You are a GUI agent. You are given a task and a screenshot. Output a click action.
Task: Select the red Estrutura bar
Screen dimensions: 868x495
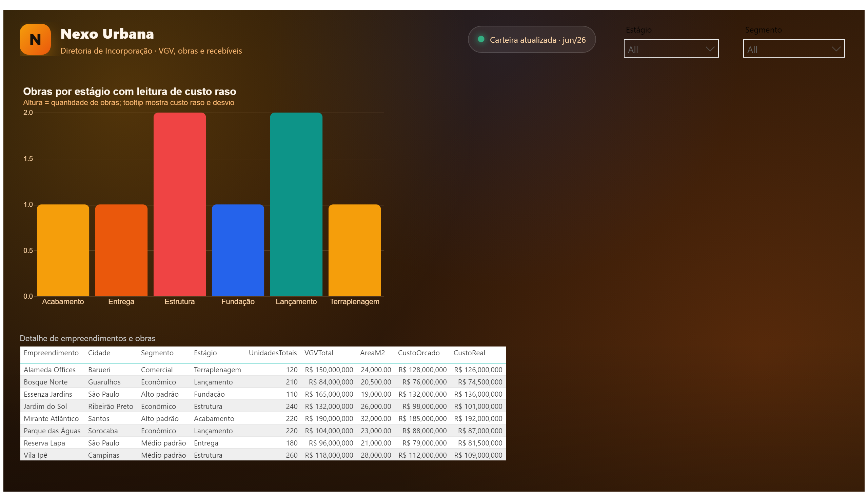point(179,204)
